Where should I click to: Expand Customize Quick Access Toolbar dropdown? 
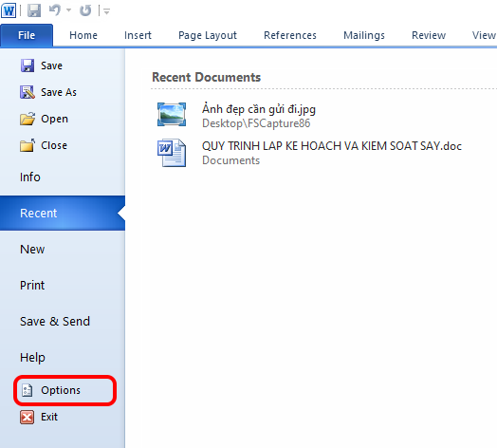pos(106,11)
